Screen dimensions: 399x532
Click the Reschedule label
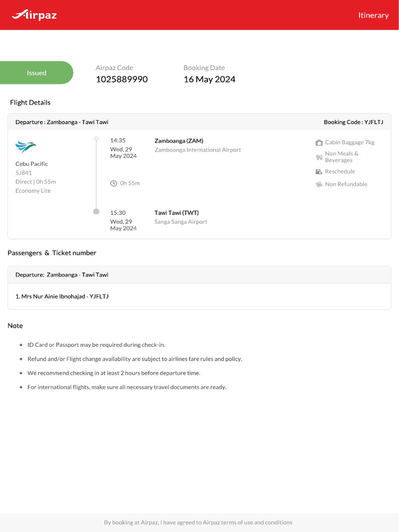[340, 171]
